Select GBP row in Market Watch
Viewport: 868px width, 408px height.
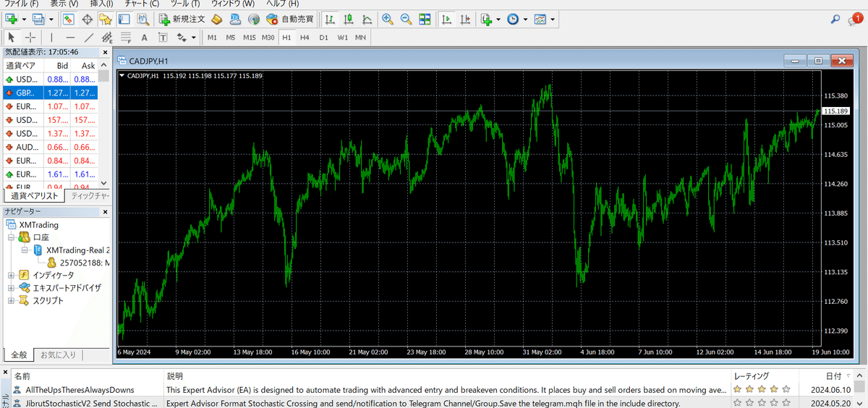tap(50, 93)
